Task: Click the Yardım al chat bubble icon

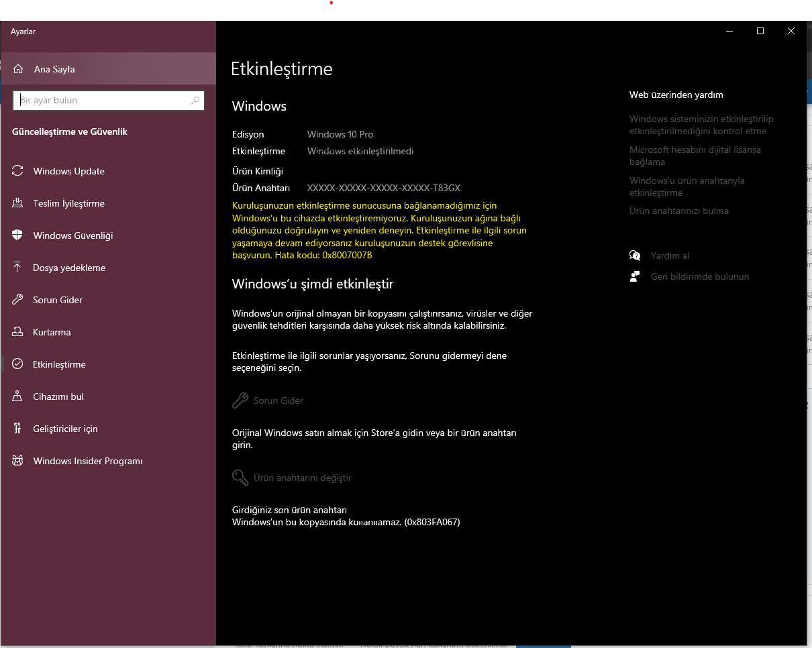Action: [x=635, y=256]
